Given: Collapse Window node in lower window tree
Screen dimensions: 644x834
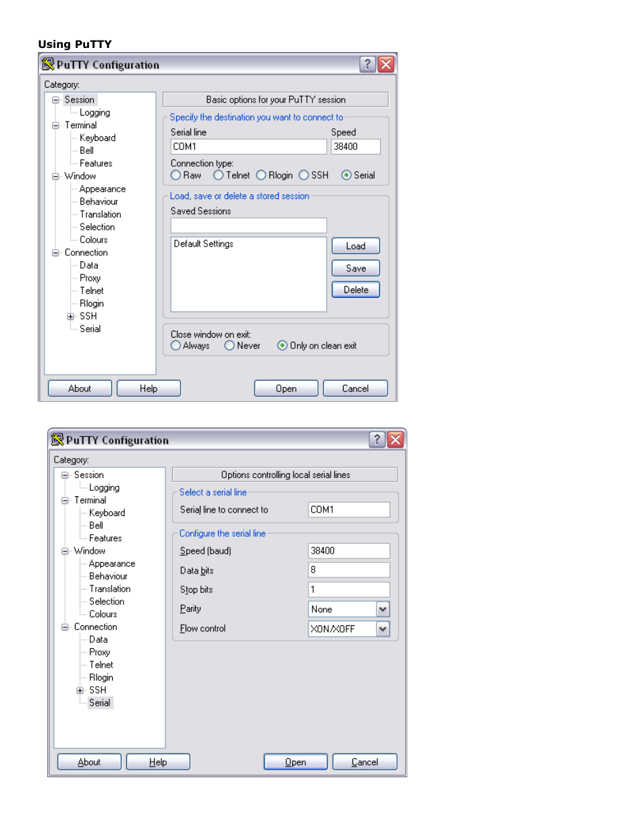Looking at the screenshot, I should (x=65, y=551).
